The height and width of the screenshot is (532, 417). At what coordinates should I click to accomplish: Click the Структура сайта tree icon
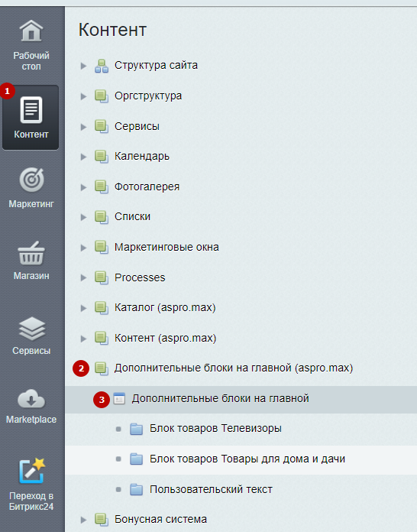point(102,66)
